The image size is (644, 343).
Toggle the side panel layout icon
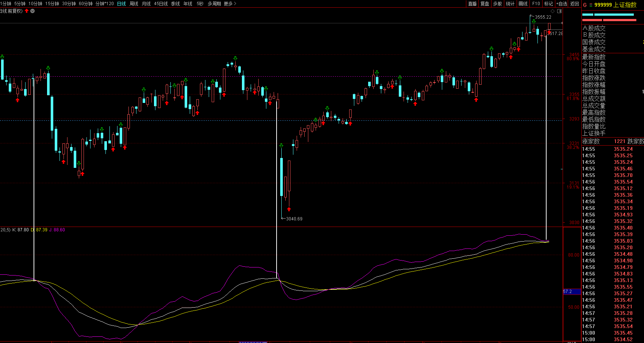[559, 11]
